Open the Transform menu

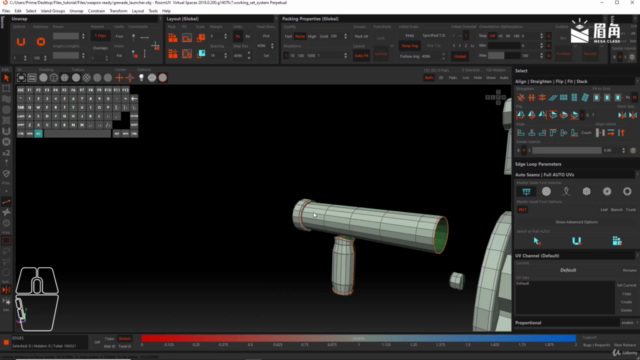(118, 11)
